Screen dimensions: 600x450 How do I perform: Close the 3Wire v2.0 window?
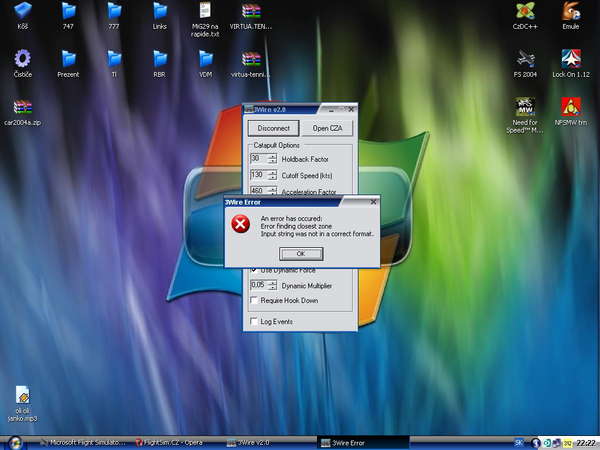351,109
